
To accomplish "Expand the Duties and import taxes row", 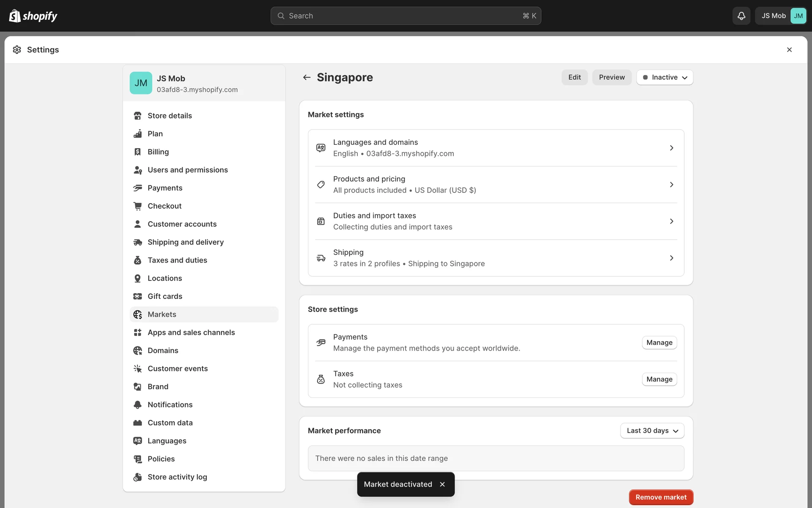I will (671, 221).
